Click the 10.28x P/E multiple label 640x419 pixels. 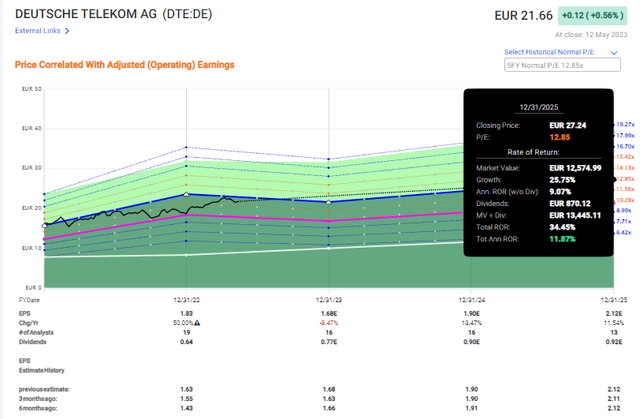click(x=625, y=200)
